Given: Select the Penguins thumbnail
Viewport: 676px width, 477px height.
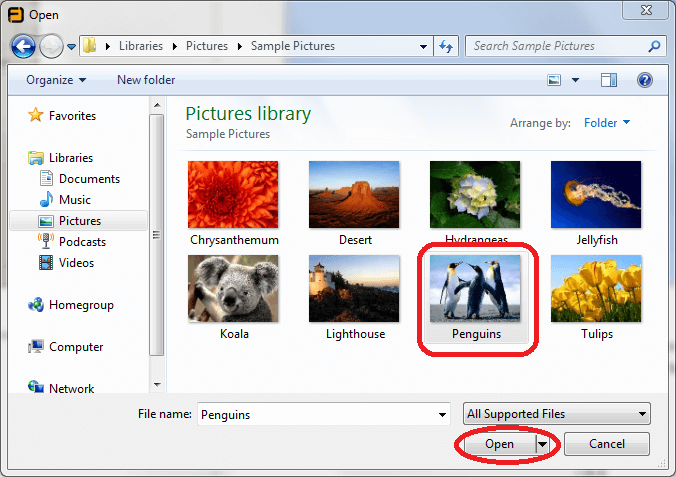Looking at the screenshot, I should click(x=475, y=289).
